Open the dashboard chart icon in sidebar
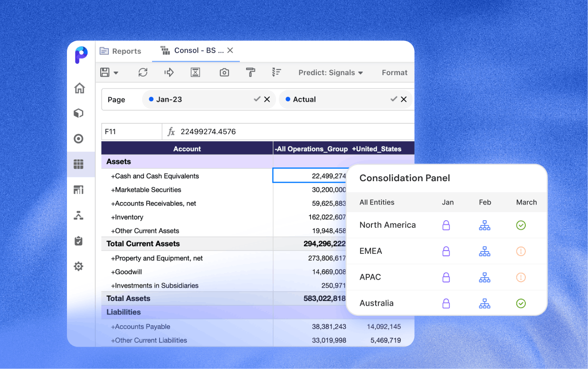 (x=79, y=190)
